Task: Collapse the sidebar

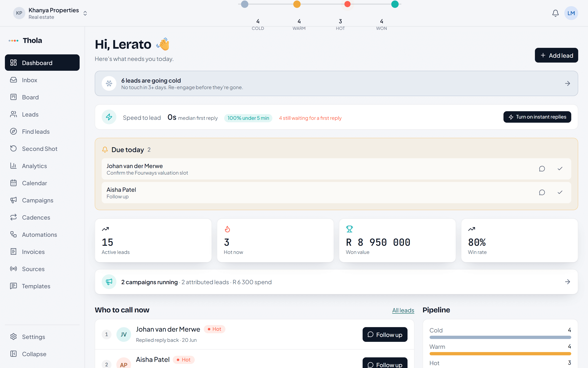Action: (x=42, y=354)
